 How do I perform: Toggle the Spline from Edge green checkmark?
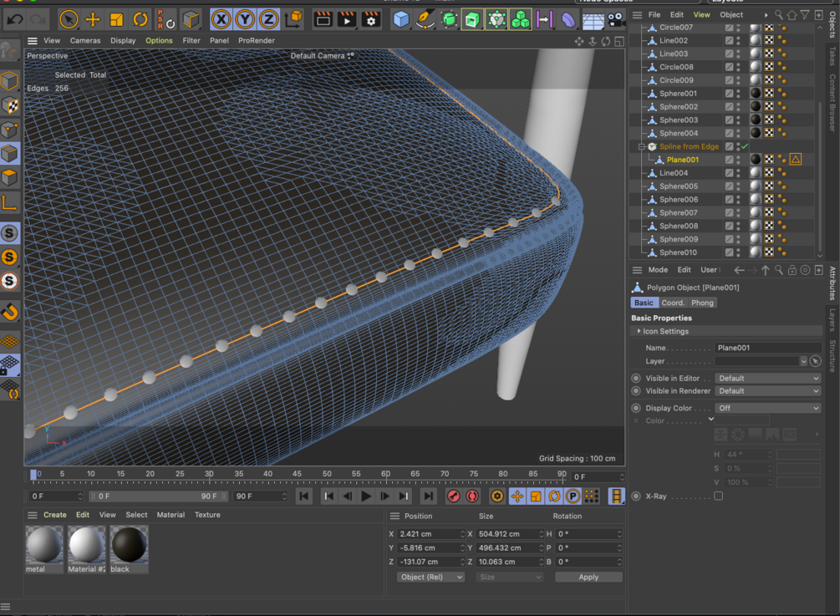tap(745, 146)
